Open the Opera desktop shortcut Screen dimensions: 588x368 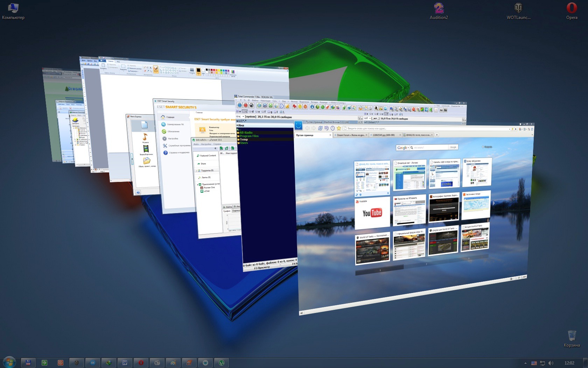click(x=572, y=11)
